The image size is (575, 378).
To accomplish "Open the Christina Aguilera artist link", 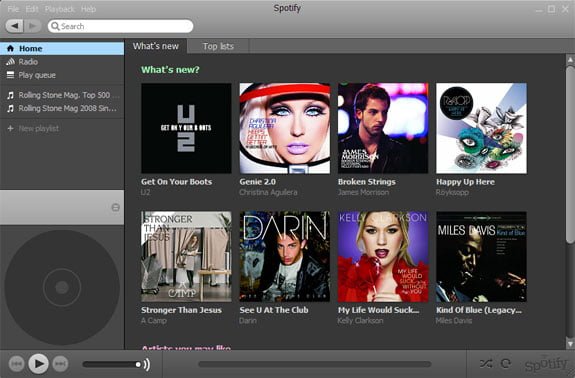I will (268, 192).
